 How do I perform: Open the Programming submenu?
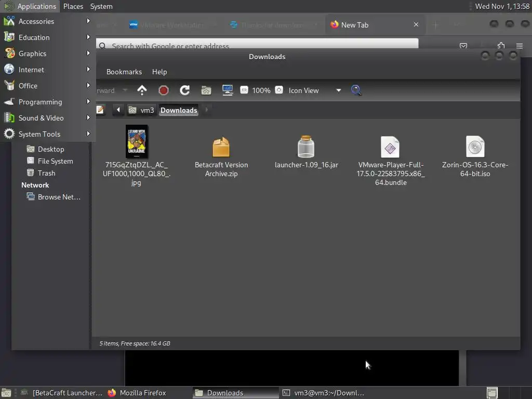pos(47,102)
